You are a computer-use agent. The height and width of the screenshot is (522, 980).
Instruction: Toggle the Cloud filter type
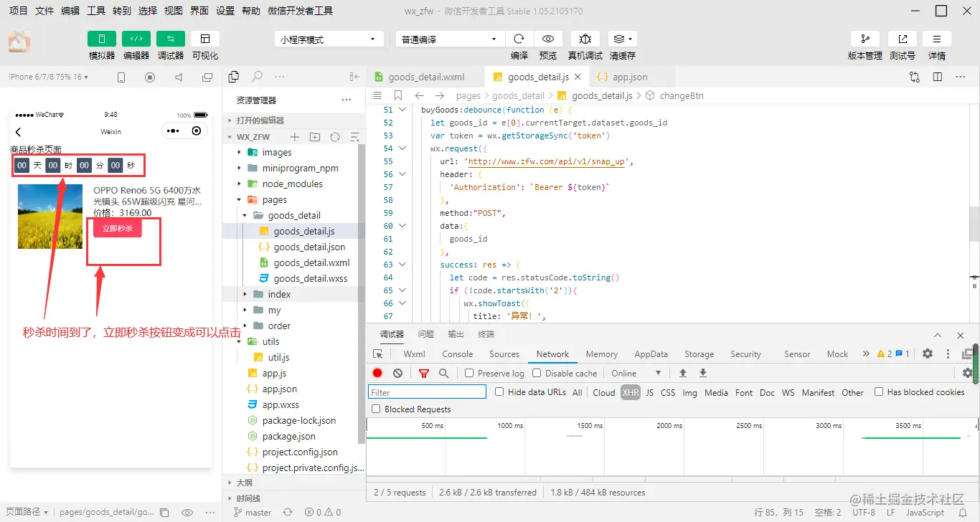coord(604,392)
